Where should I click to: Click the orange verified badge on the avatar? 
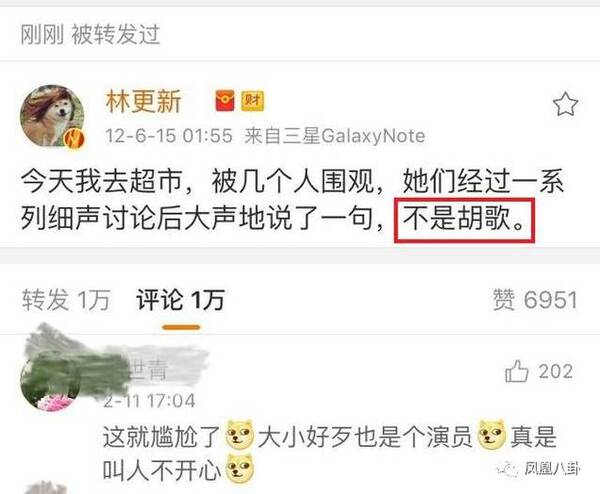point(74,139)
